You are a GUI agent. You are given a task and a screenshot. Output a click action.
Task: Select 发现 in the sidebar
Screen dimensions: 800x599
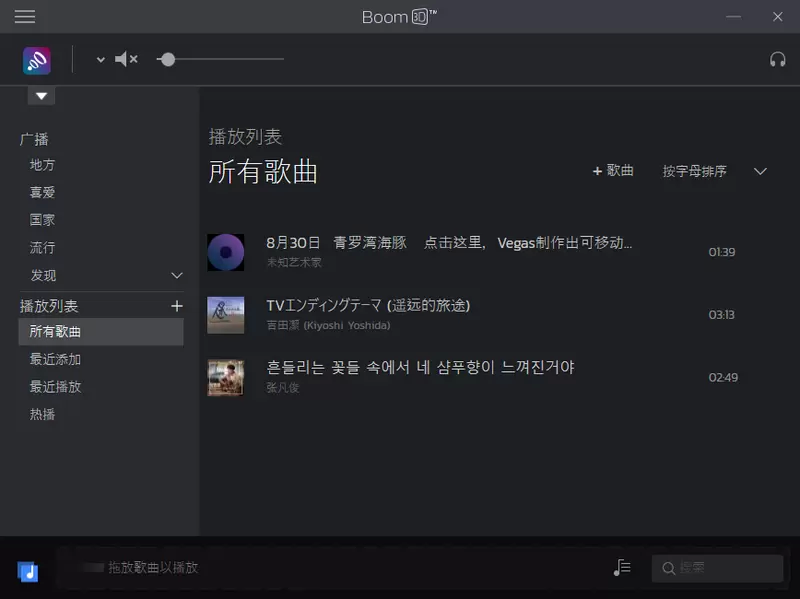pos(43,276)
